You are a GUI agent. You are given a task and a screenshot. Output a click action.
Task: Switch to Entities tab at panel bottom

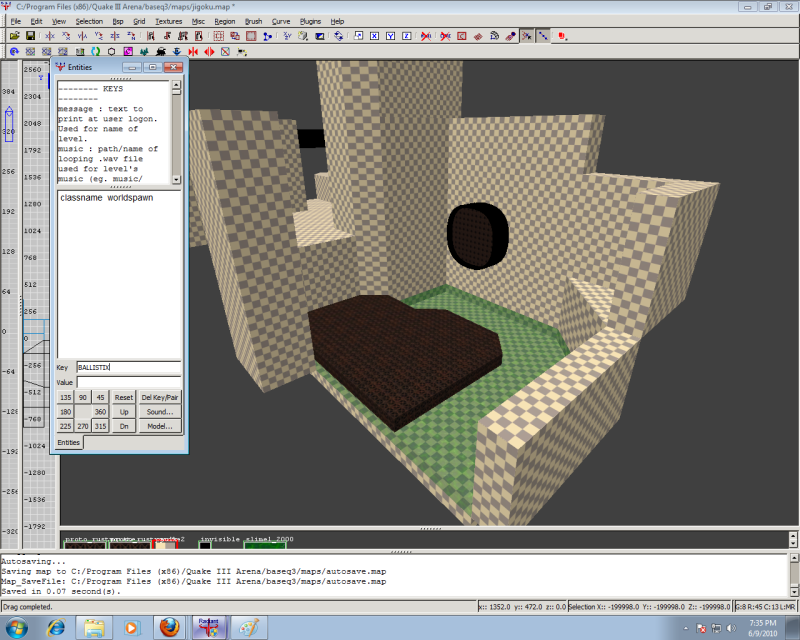(x=69, y=442)
